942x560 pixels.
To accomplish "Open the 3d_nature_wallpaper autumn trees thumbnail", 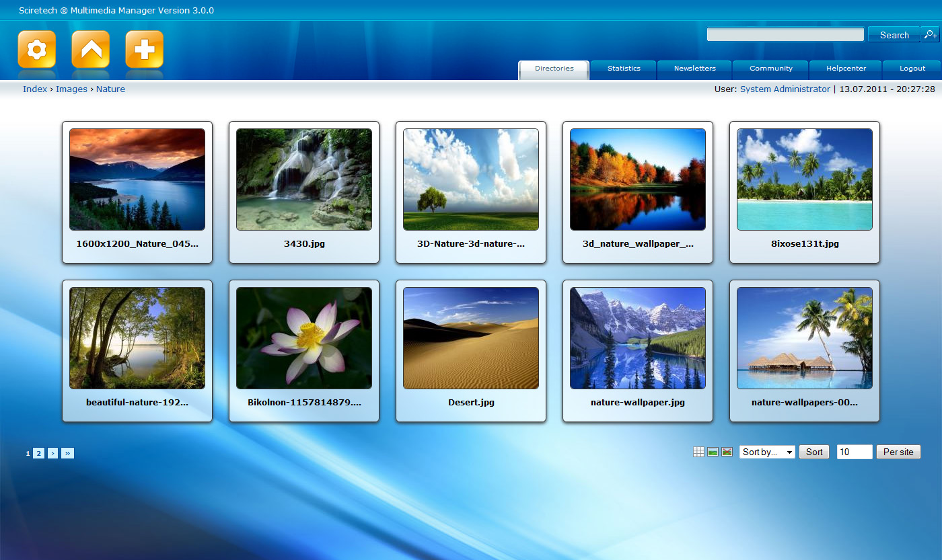I will tap(638, 179).
